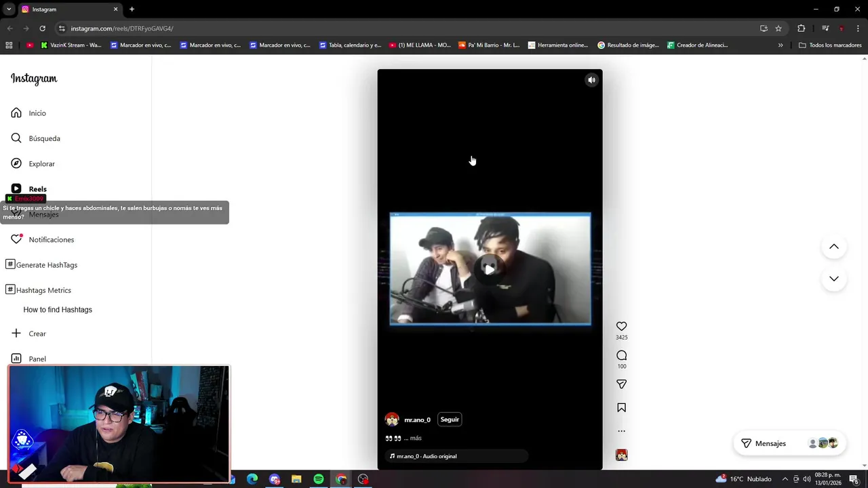Image resolution: width=868 pixels, height=488 pixels.
Task: Open 'Creador de Alineaci...' bookmark
Action: 697,45
